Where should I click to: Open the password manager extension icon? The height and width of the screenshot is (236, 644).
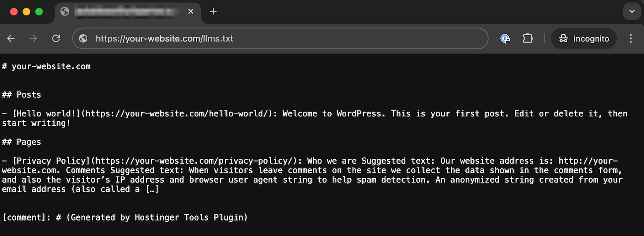tap(505, 39)
